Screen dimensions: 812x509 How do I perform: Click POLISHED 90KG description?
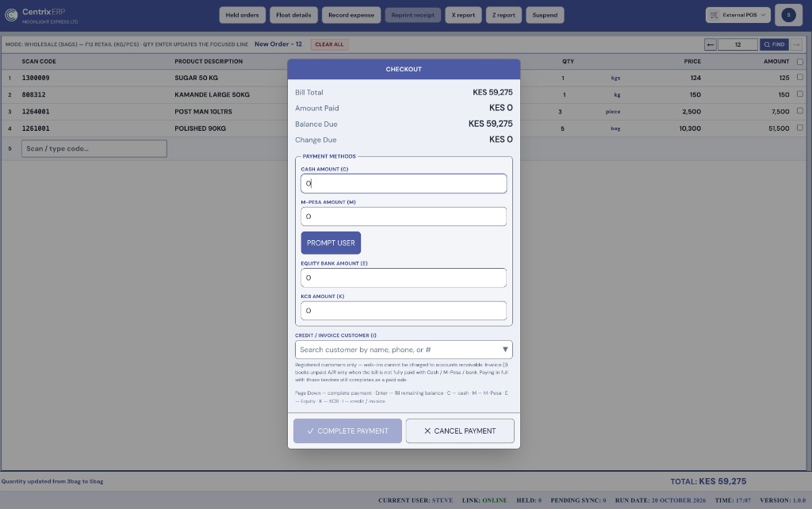[x=200, y=128]
